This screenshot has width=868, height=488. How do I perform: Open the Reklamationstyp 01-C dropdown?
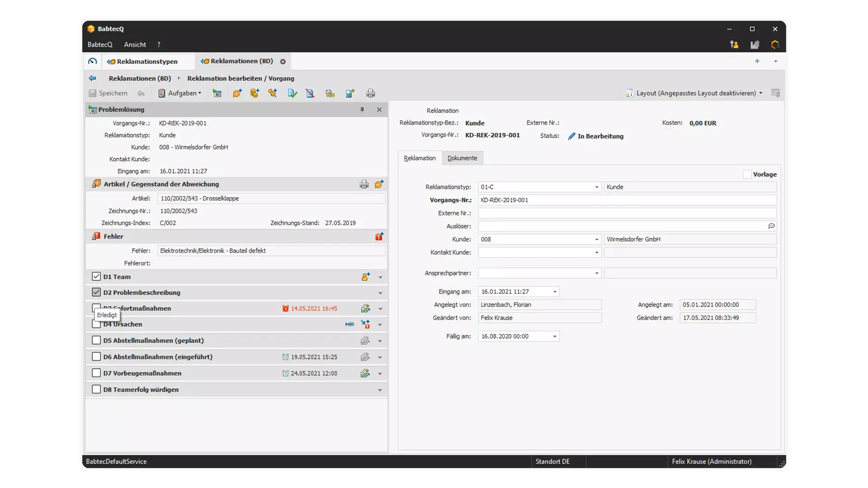[597, 187]
